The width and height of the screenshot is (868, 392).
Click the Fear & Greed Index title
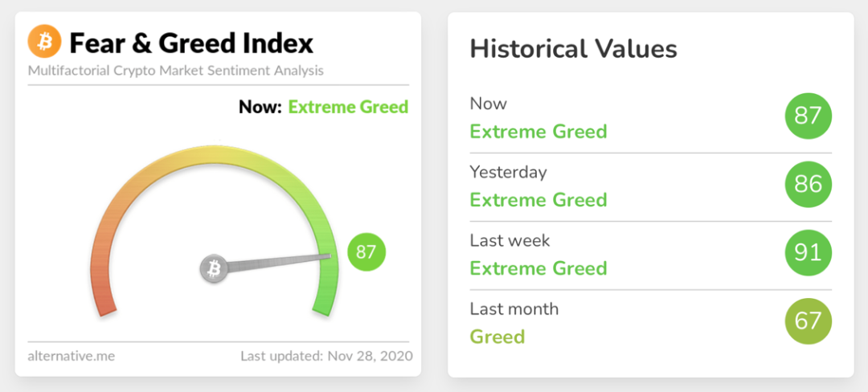[191, 43]
